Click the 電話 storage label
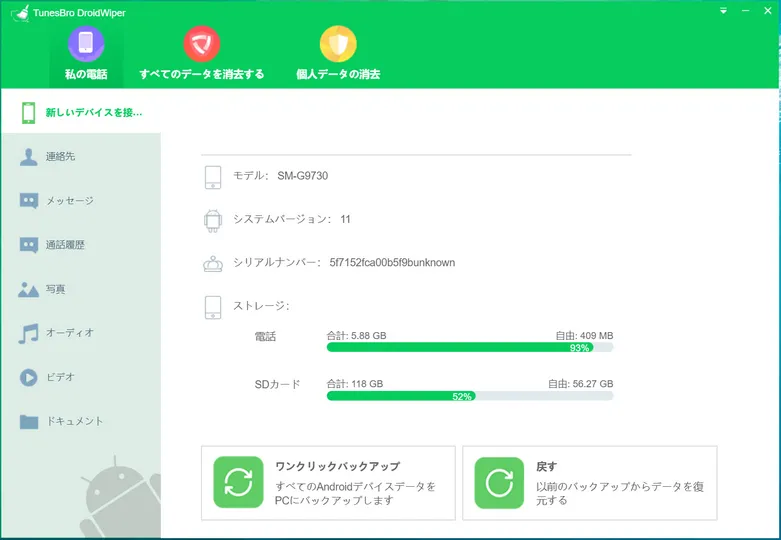Image resolution: width=781 pixels, height=540 pixels. point(265,337)
